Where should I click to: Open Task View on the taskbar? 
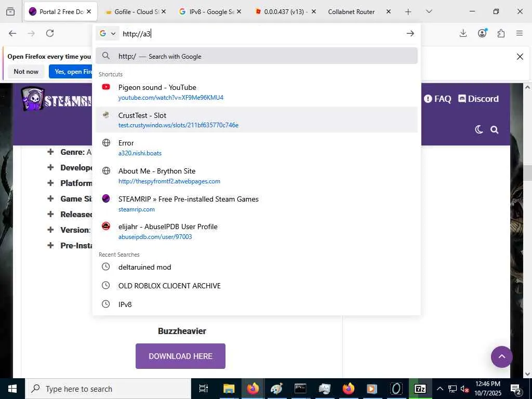click(x=203, y=389)
